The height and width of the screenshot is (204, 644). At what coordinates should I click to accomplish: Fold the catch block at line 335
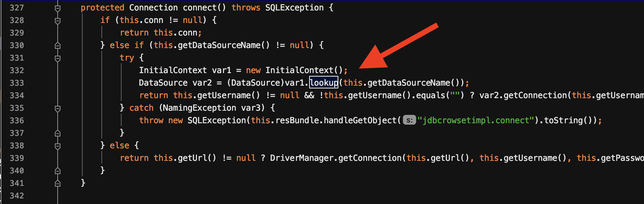coord(58,108)
